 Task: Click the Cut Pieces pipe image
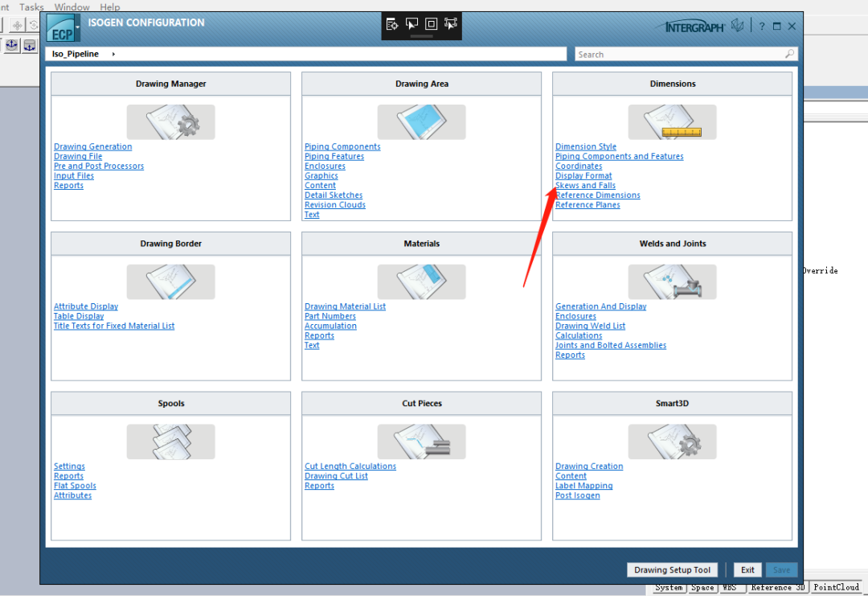(421, 442)
